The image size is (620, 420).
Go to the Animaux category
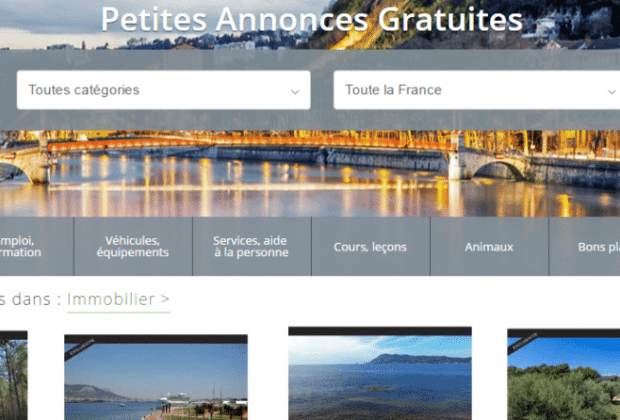489,246
